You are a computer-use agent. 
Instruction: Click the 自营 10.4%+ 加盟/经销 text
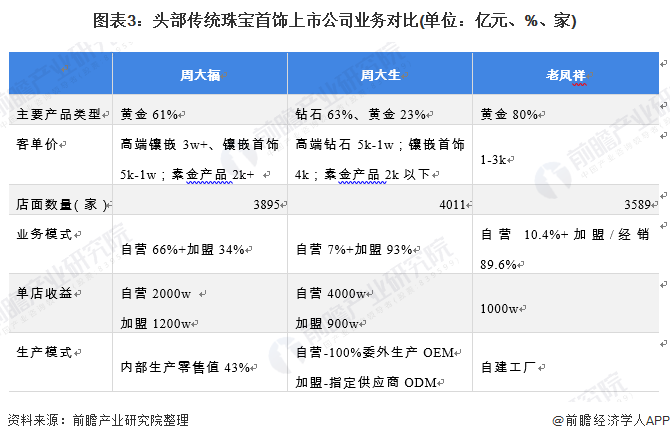tap(565, 234)
